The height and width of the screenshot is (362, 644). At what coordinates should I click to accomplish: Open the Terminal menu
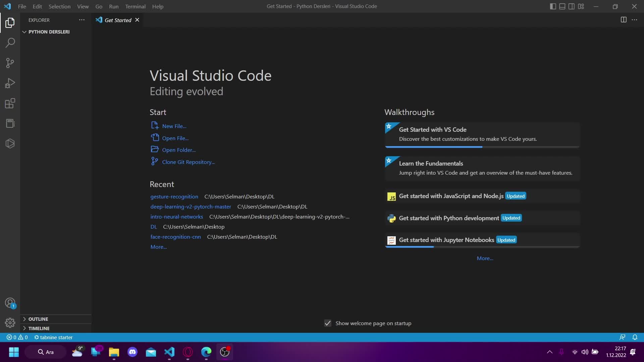click(135, 6)
